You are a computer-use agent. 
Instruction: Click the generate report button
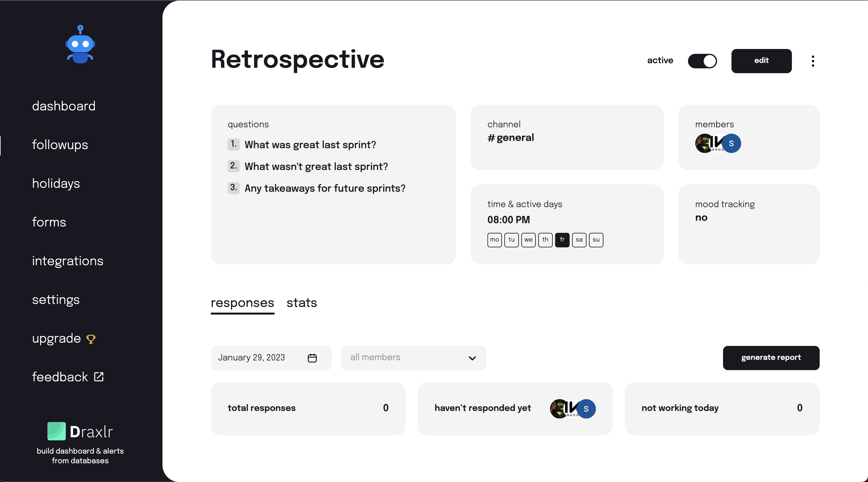tap(771, 358)
